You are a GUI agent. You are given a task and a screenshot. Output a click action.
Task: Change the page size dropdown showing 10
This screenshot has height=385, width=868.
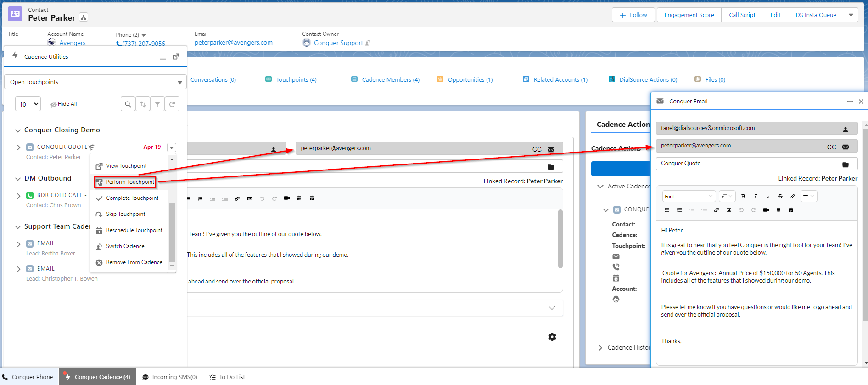point(28,104)
